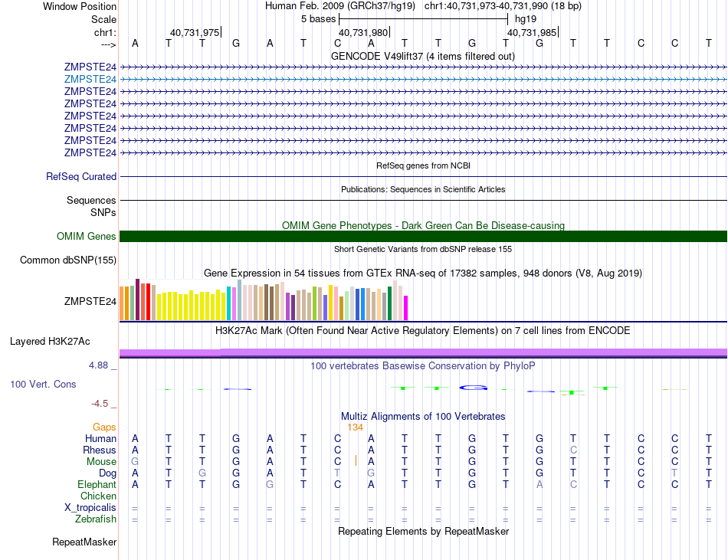
Task: Open the H3K27Ac Mark track title
Action: point(423,331)
